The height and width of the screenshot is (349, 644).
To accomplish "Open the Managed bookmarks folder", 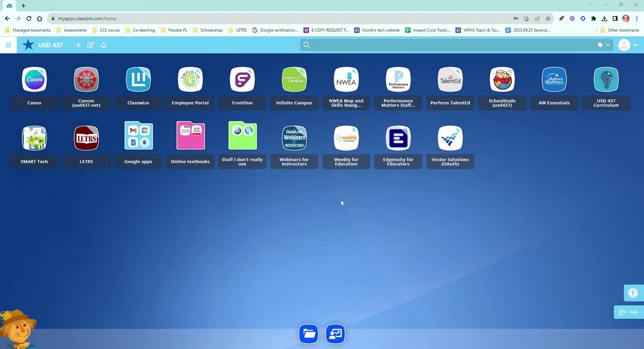I will pos(28,30).
